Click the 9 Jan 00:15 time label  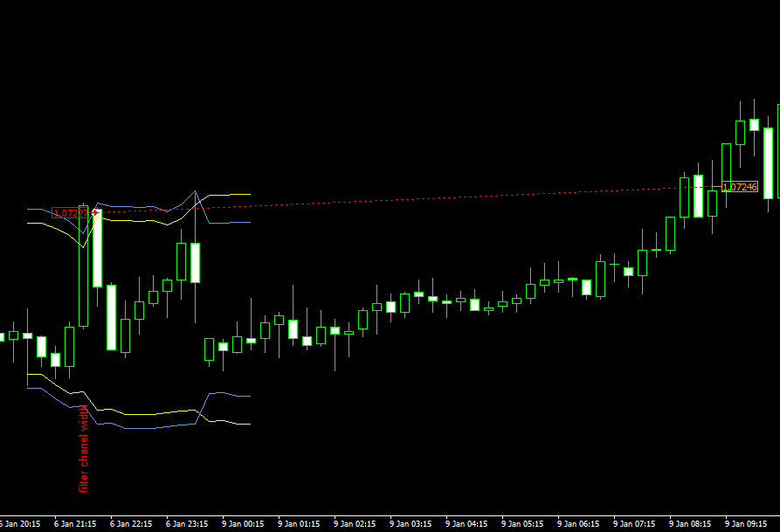pyautogui.click(x=243, y=524)
